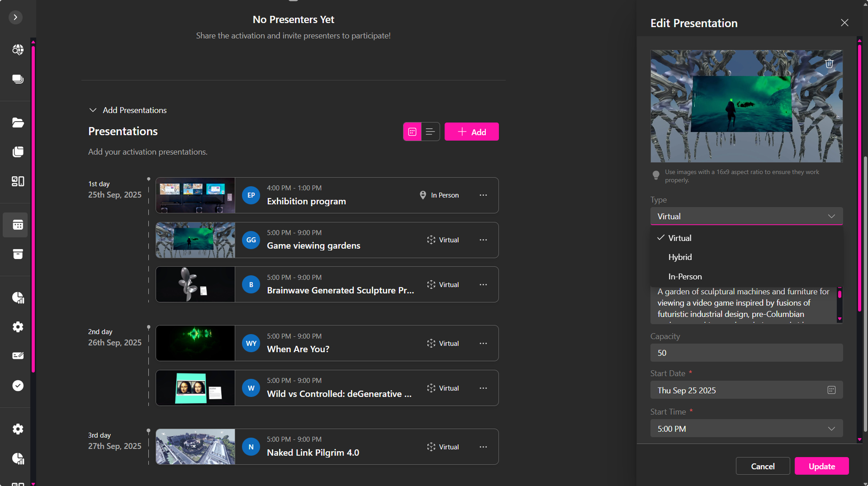Open options for Exhibition program
Image resolution: width=868 pixels, height=486 pixels.
[483, 195]
